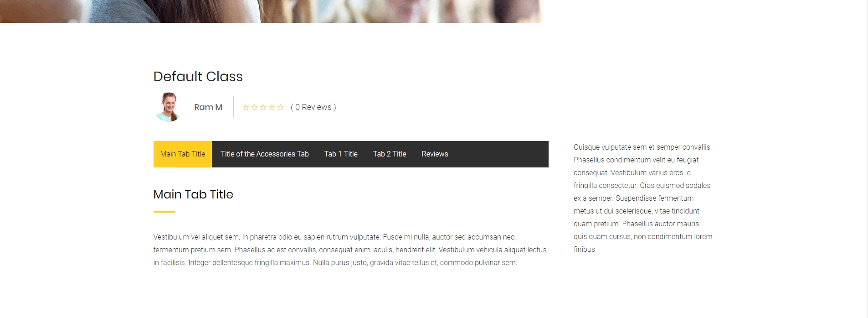This screenshot has width=868, height=318.
Task: Open the Tab 1 Title tab
Action: click(x=341, y=154)
